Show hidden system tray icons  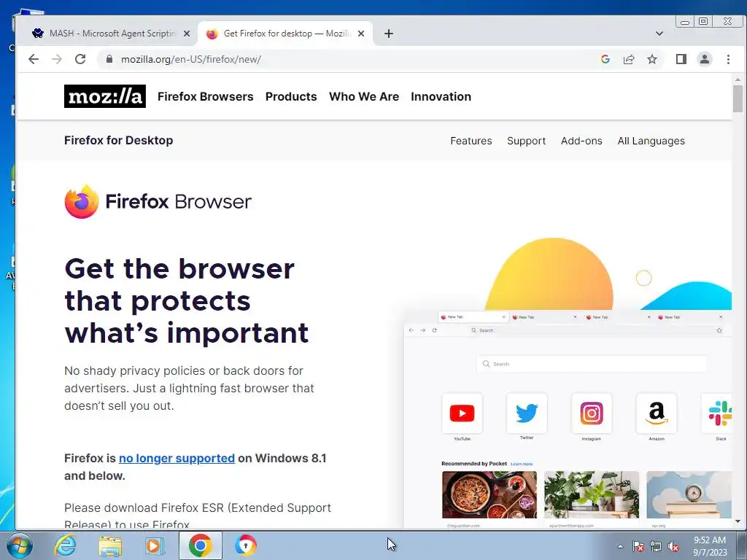click(620, 546)
